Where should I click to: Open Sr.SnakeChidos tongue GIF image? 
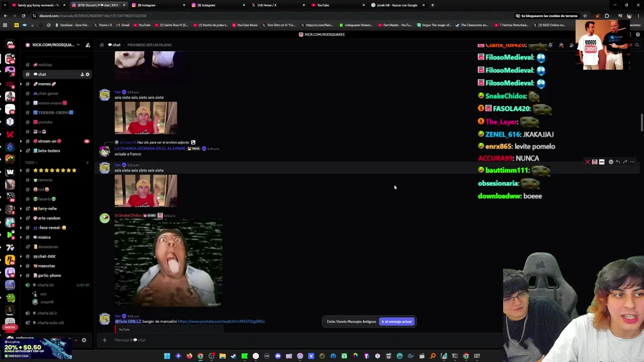coord(169,263)
